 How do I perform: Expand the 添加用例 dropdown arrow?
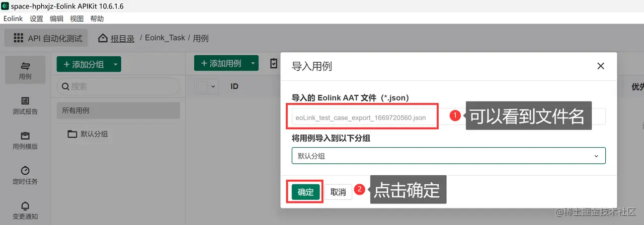point(253,63)
